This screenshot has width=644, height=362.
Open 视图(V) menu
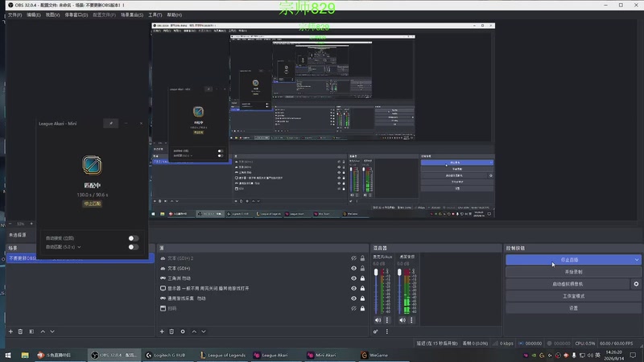52,14
